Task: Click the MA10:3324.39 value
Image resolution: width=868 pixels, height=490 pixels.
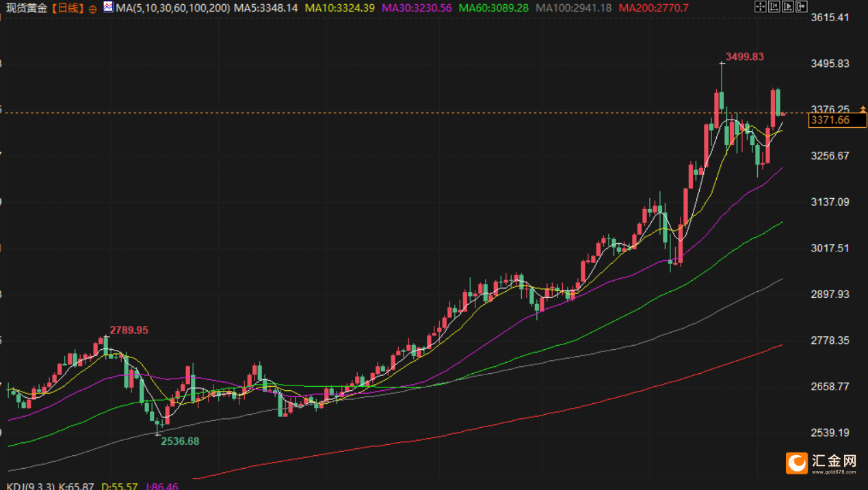Action: (x=340, y=8)
